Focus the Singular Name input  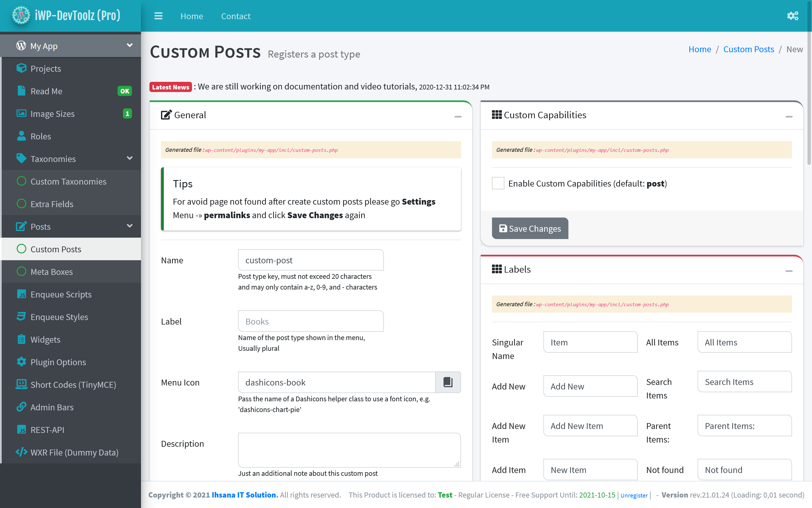(590, 342)
